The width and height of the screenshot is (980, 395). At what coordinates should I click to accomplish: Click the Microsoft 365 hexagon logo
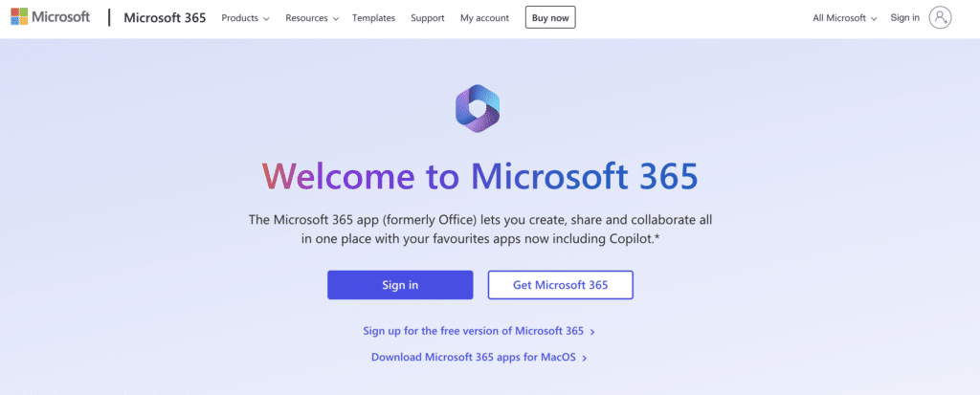(x=478, y=108)
